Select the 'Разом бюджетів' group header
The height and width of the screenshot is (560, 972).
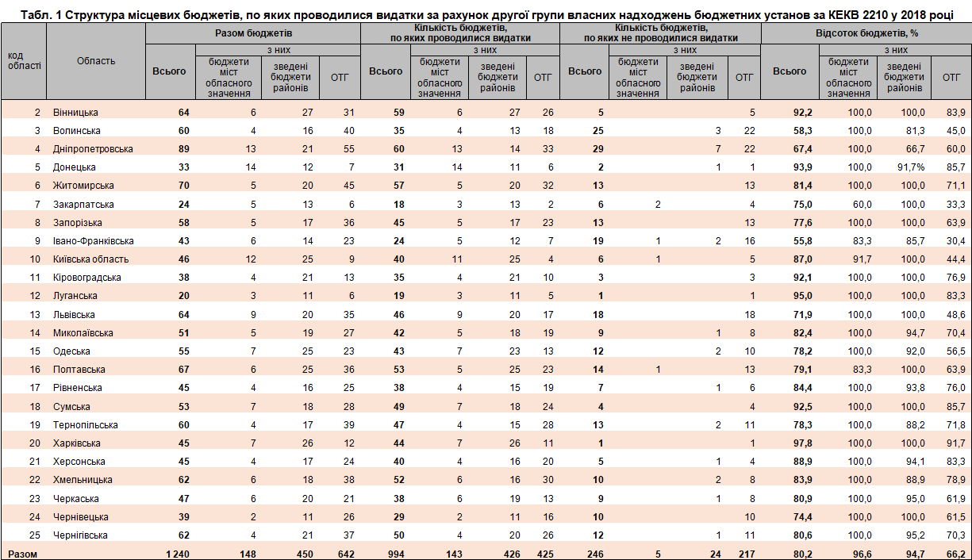pyautogui.click(x=253, y=33)
